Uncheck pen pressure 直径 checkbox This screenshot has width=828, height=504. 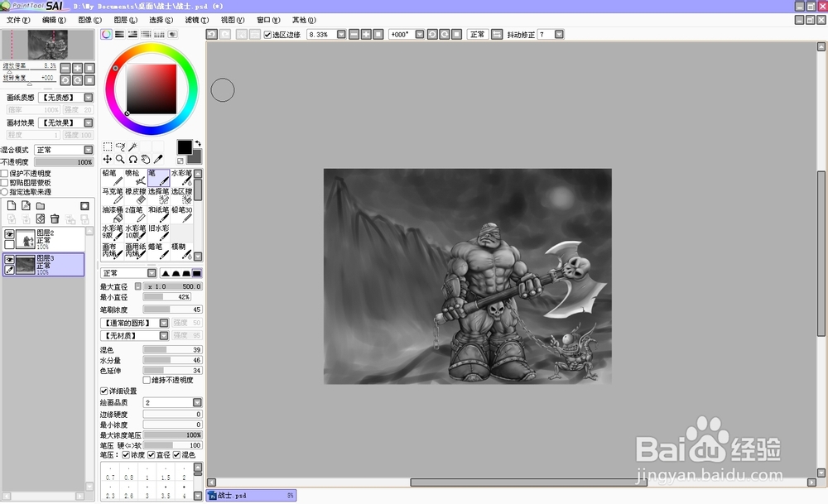151,455
